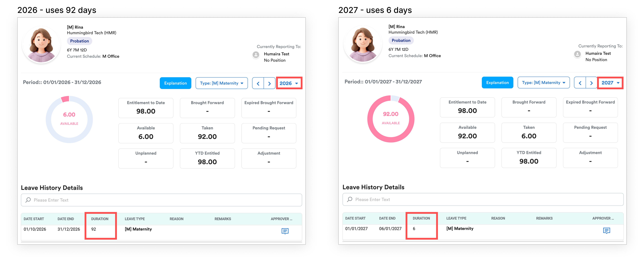Go to previous year in 2026 panel
This screenshot has height=262, width=644.
(258, 83)
